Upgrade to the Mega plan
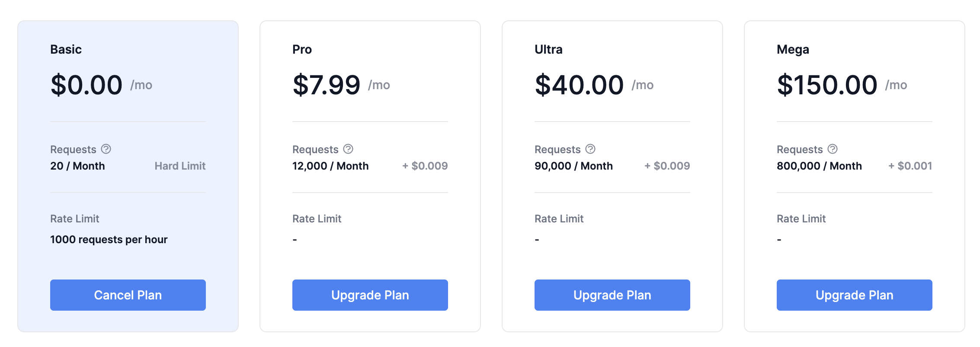Viewport: 980px width, 347px height. point(855,295)
